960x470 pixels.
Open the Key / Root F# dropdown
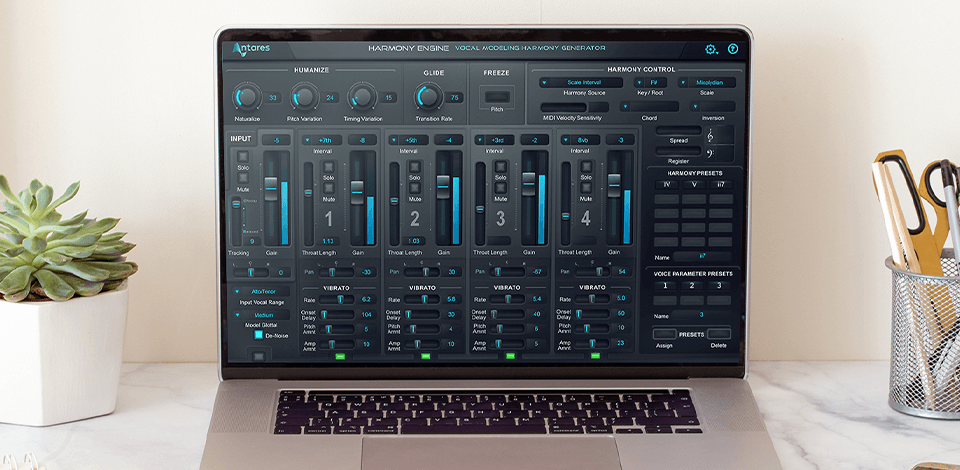click(650, 83)
